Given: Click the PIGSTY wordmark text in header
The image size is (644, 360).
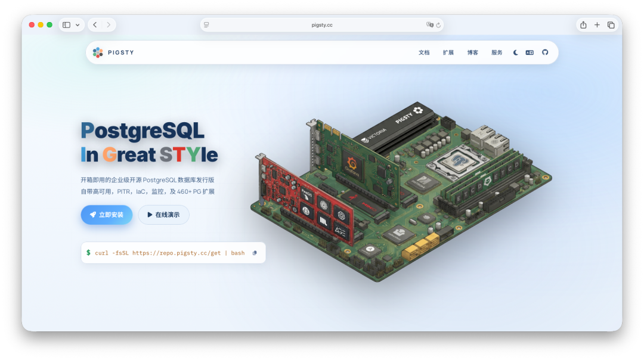Looking at the screenshot, I should 120,52.
